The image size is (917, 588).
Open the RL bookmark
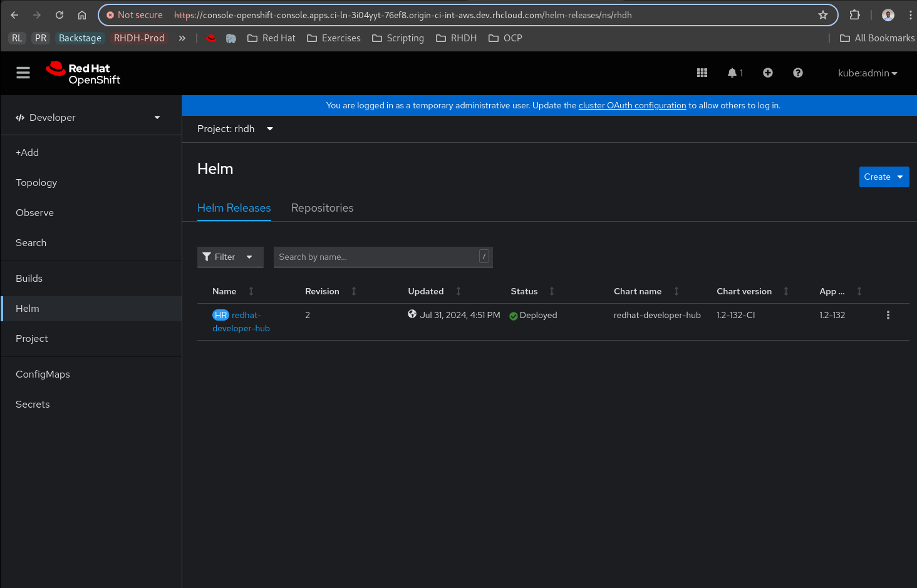[17, 38]
